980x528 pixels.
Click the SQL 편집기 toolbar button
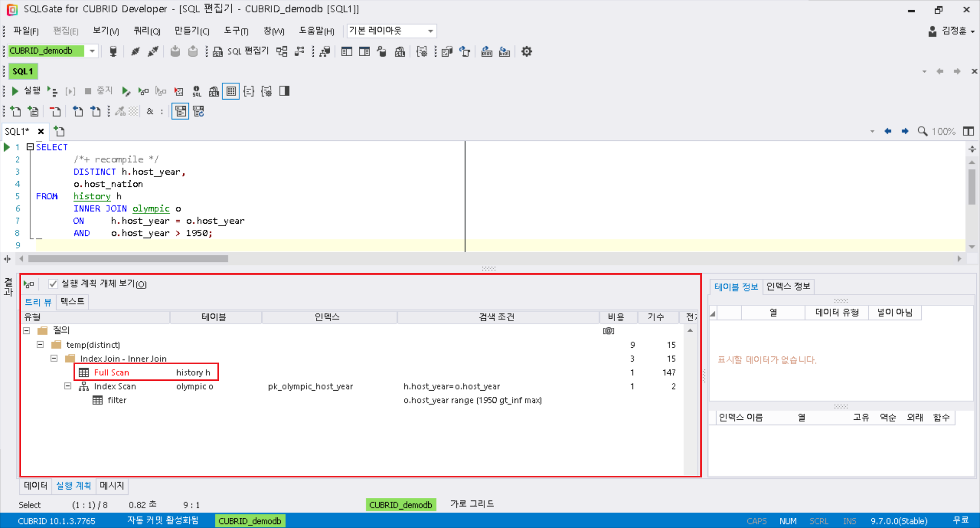241,52
